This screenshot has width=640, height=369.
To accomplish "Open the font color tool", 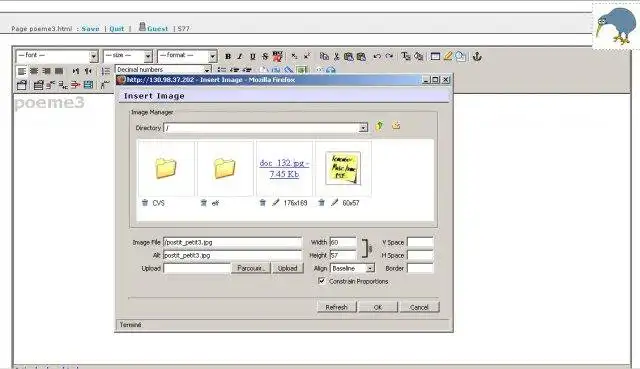I will click(405, 56).
